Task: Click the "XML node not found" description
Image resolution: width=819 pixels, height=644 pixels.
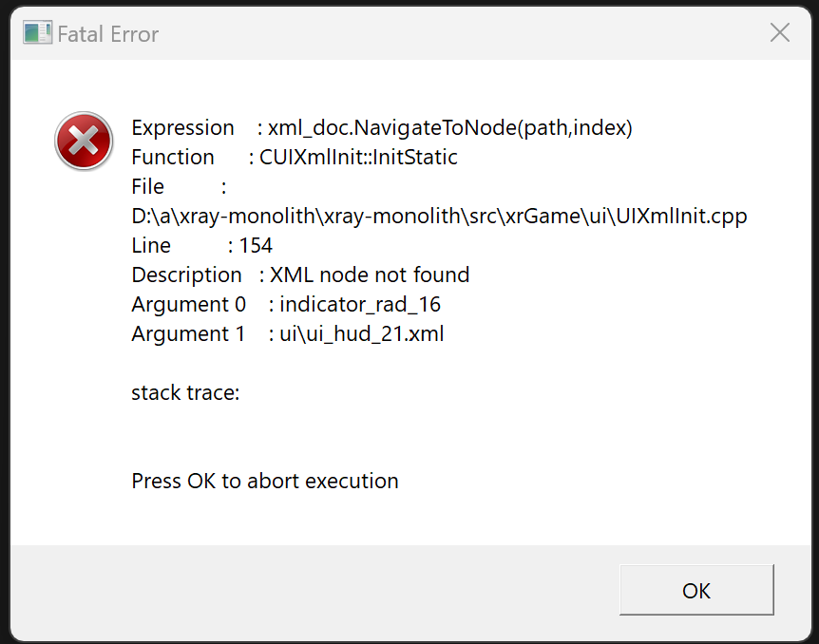Action: tap(370, 275)
